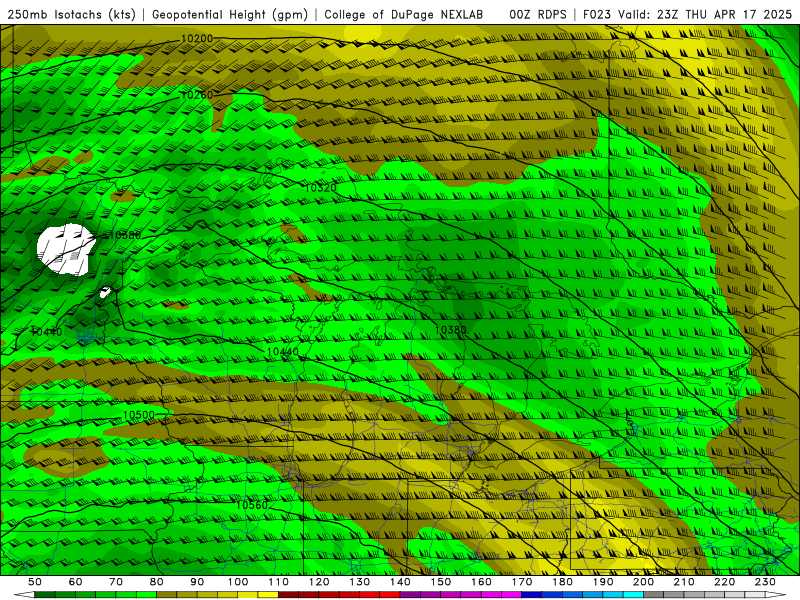
Task: Click the 10500 height contour label
Action: point(138,415)
